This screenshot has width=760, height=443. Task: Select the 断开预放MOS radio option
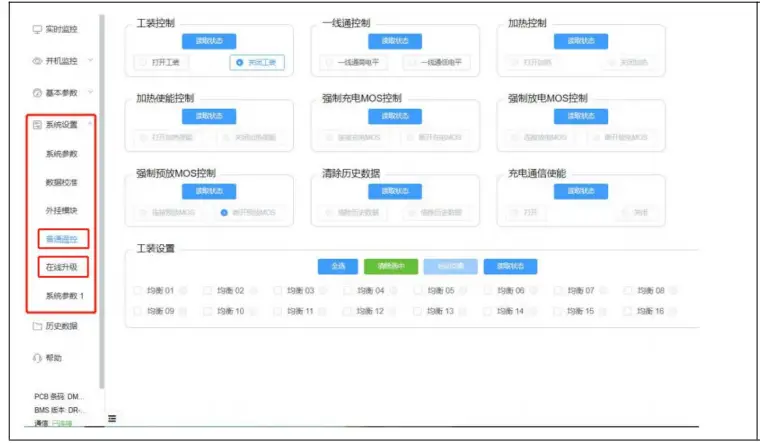(x=248, y=213)
